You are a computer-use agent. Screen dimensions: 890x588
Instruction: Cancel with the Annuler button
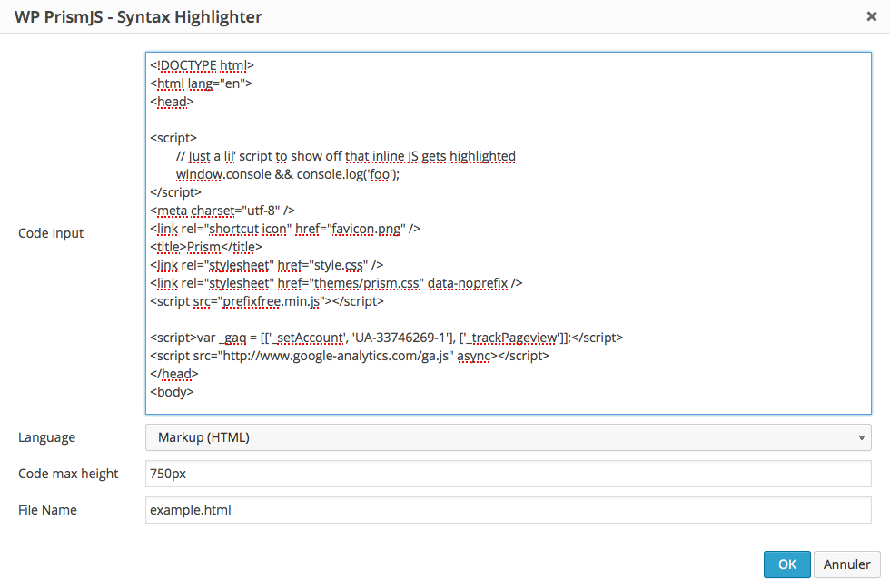(x=846, y=564)
